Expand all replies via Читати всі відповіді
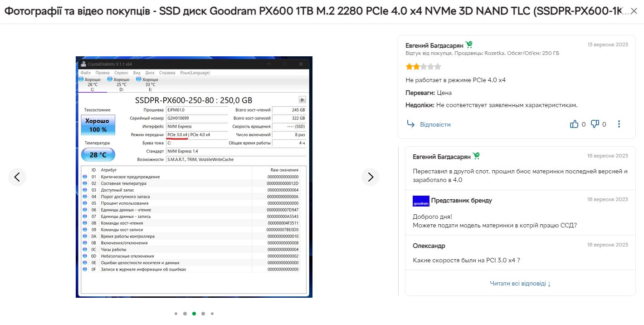 tap(520, 284)
